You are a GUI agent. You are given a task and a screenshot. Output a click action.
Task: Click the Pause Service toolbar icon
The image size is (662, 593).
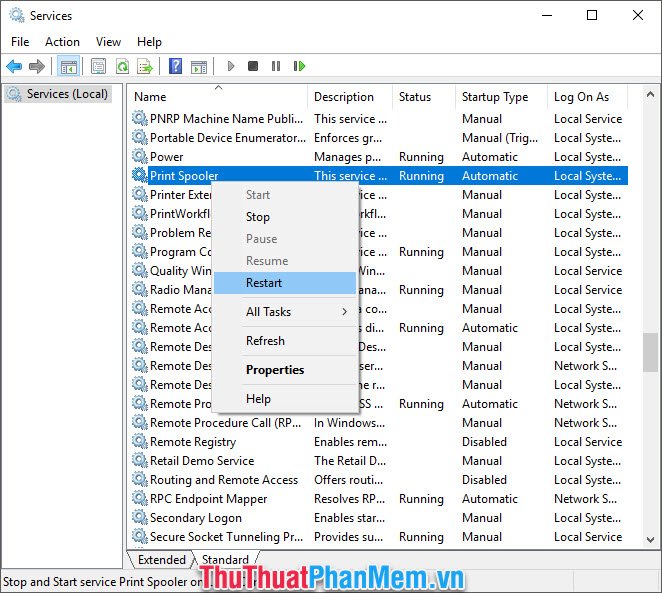pos(276,66)
